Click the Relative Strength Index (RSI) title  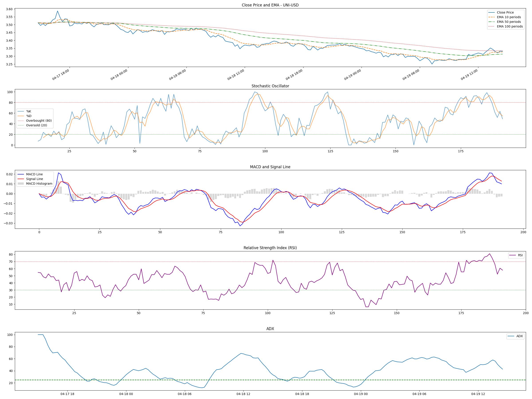(x=270, y=248)
